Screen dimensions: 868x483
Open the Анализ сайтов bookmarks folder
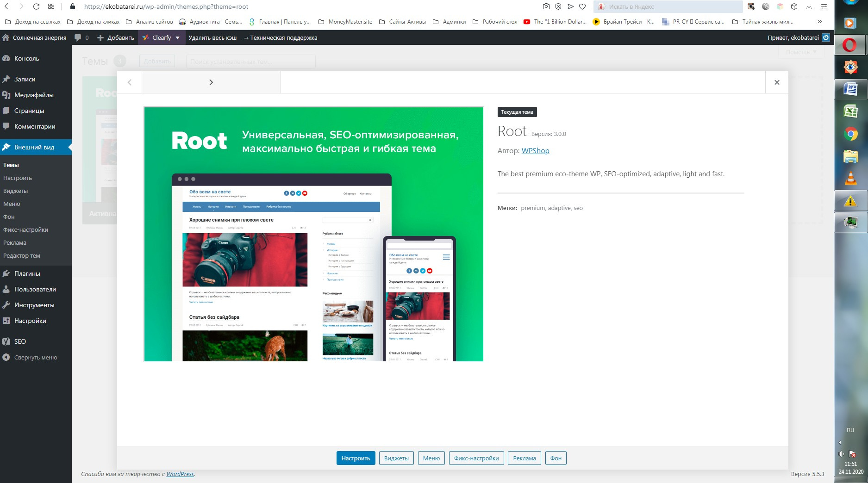click(x=150, y=21)
